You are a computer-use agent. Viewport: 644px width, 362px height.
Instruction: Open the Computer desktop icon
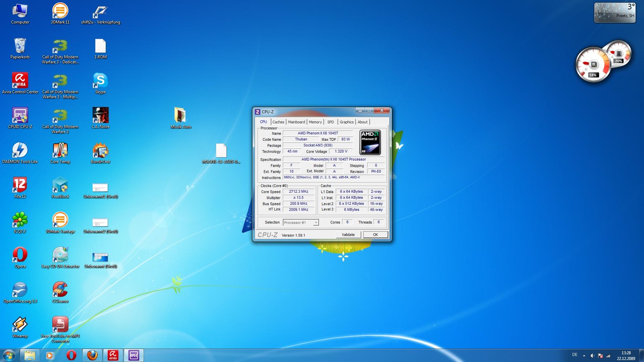click(x=20, y=14)
